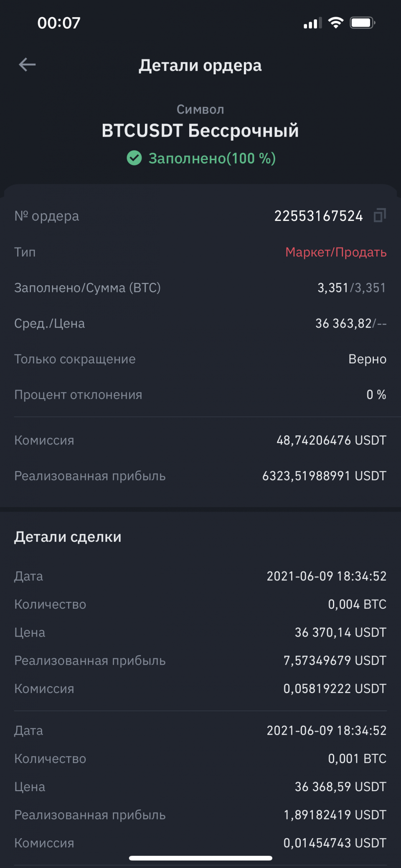Tap the 00:07 clock in status bar
The width and height of the screenshot is (401, 868).
tap(59, 23)
